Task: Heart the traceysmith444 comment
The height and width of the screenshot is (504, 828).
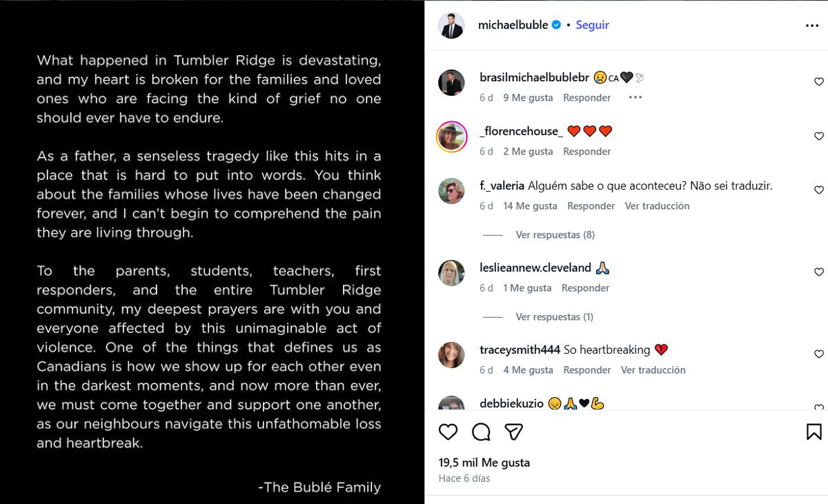Action: [x=819, y=354]
